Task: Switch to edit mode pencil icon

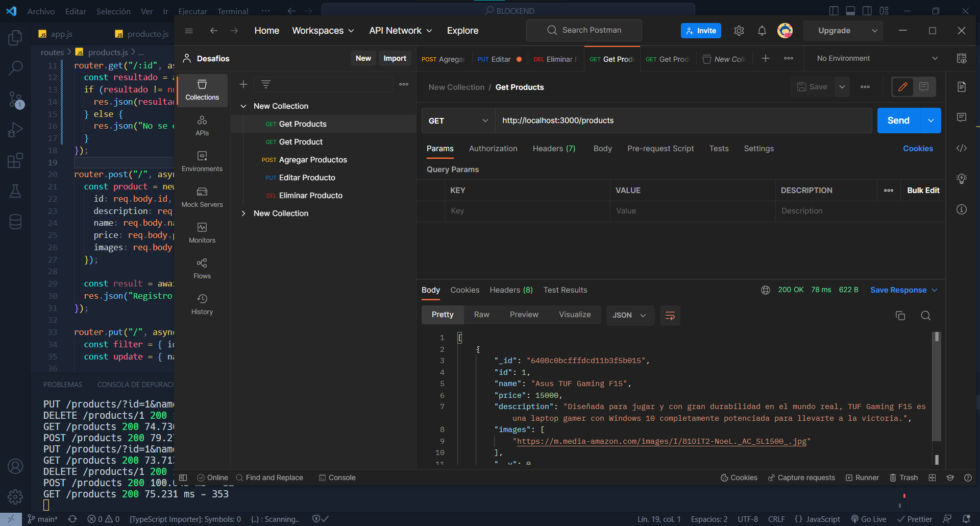Action: coord(903,87)
